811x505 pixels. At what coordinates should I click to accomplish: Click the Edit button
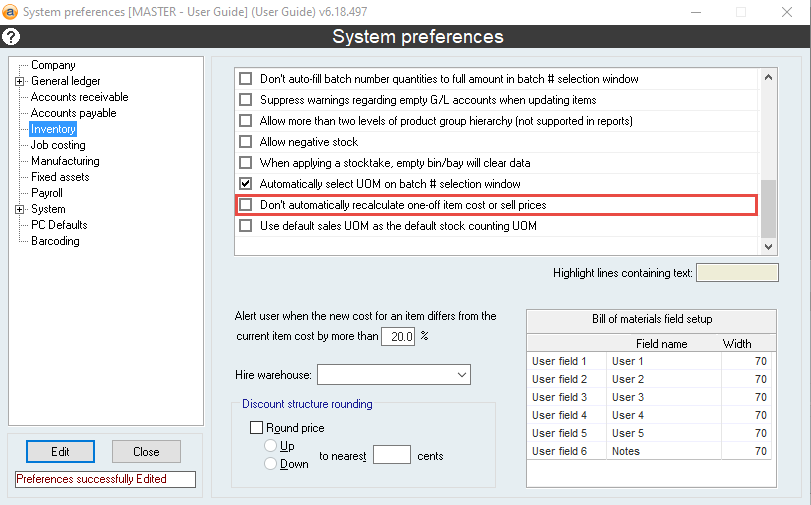point(61,452)
